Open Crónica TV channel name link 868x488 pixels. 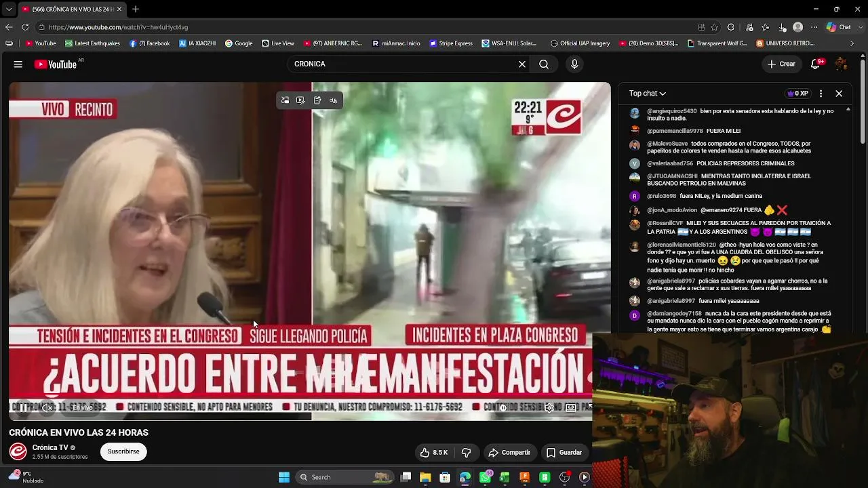click(50, 447)
